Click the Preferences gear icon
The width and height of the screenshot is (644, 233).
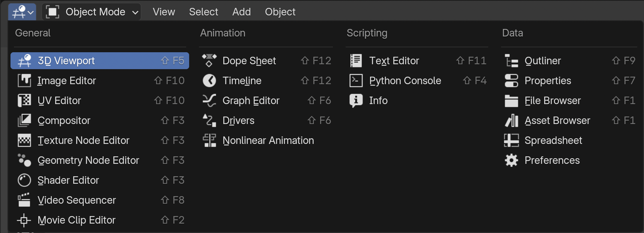coord(512,160)
